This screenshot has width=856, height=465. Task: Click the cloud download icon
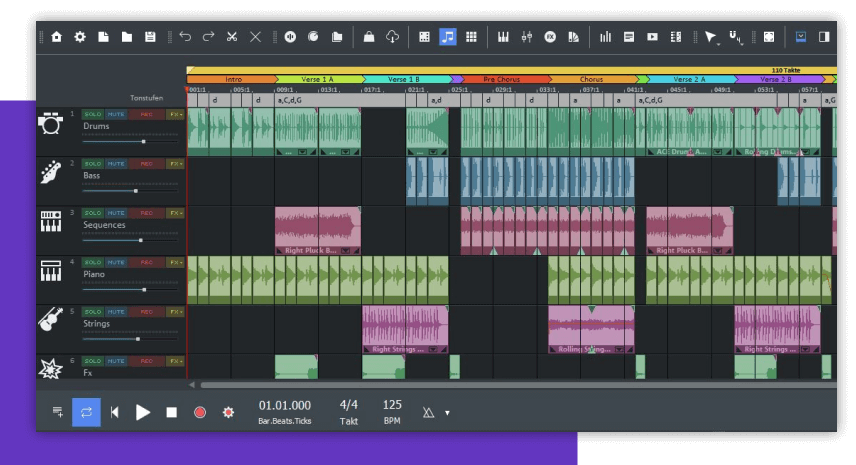(x=393, y=37)
